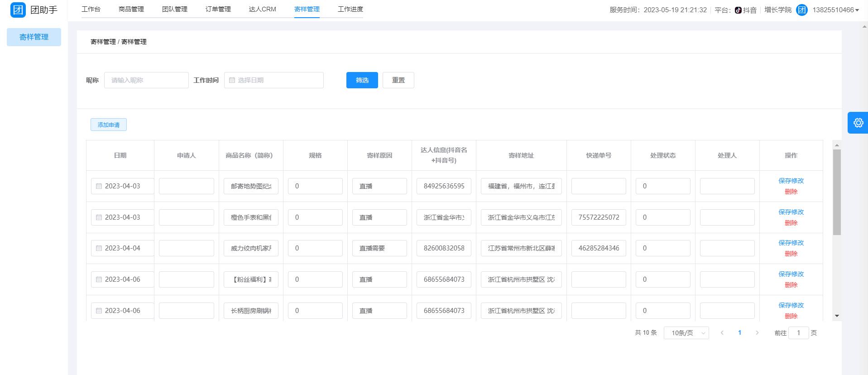Go to the 工作台 tab
This screenshot has height=375, width=868.
tap(91, 9)
